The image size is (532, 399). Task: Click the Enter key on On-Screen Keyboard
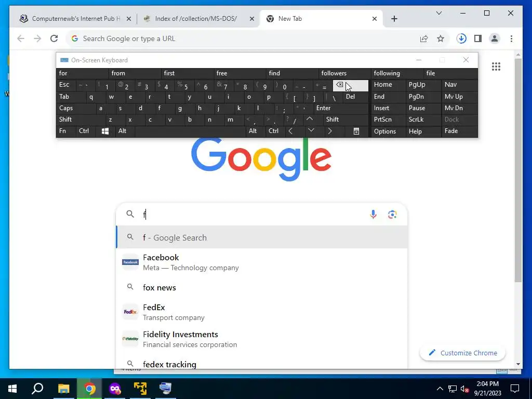[x=341, y=108]
